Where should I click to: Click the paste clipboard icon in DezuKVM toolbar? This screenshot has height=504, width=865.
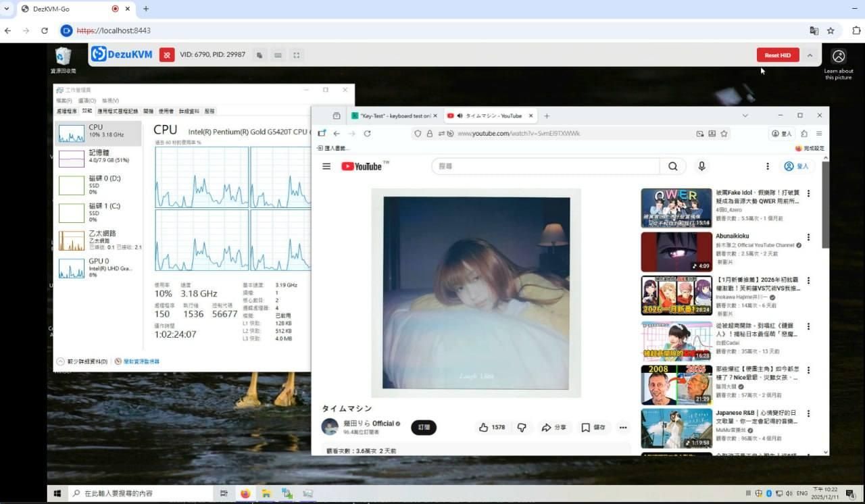[259, 55]
